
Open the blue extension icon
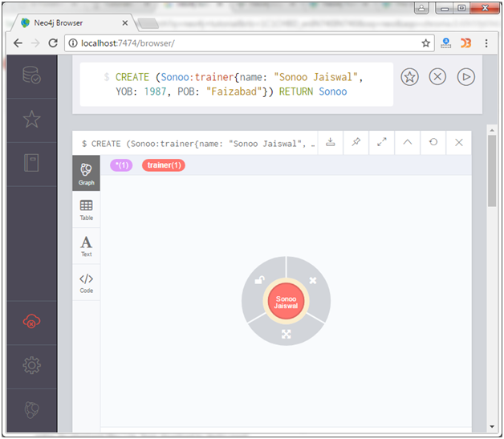[x=446, y=43]
